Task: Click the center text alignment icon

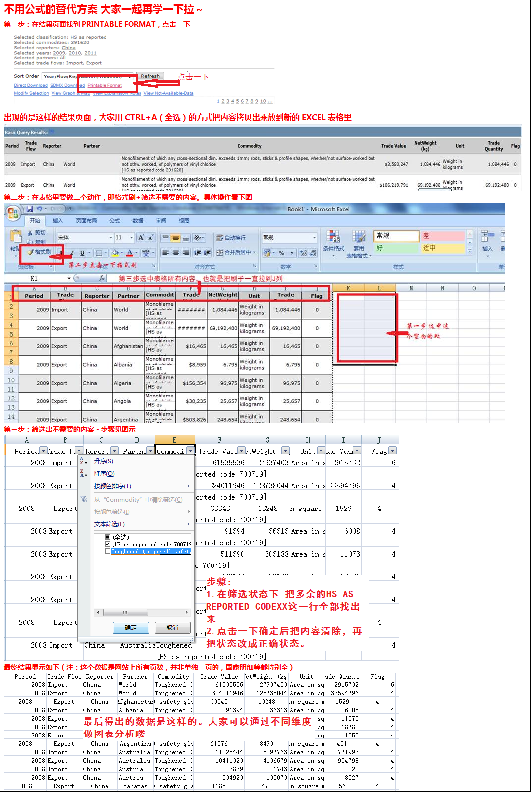Action: click(x=175, y=253)
